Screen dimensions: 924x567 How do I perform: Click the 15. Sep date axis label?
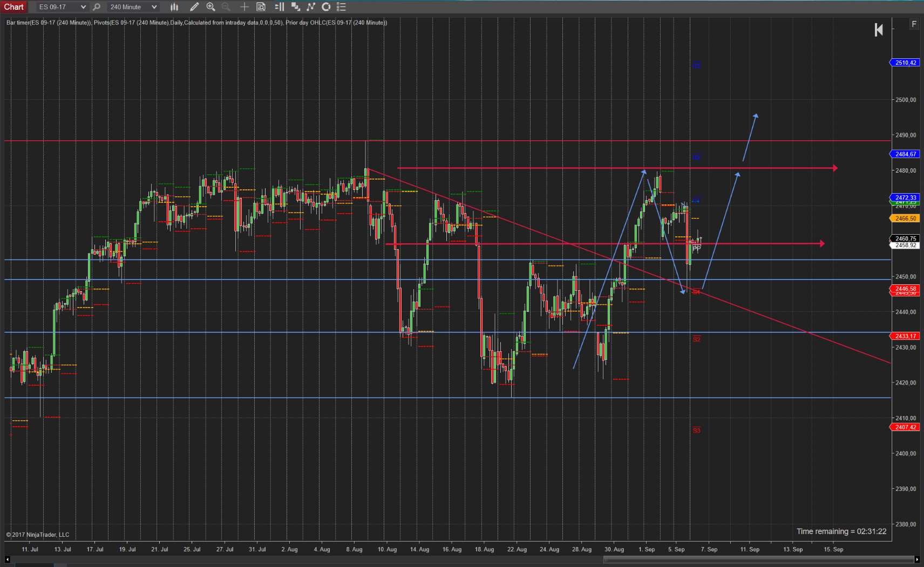tap(833, 549)
